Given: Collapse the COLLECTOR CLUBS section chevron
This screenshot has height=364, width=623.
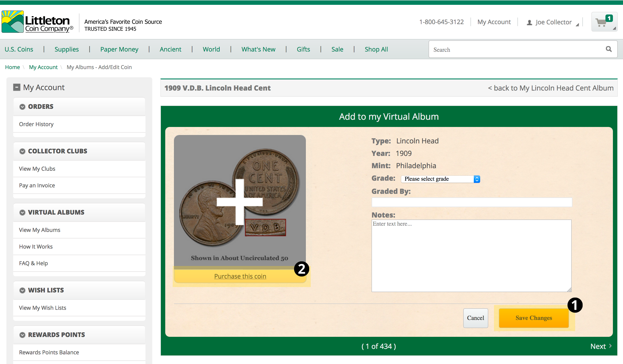Looking at the screenshot, I should [x=23, y=151].
